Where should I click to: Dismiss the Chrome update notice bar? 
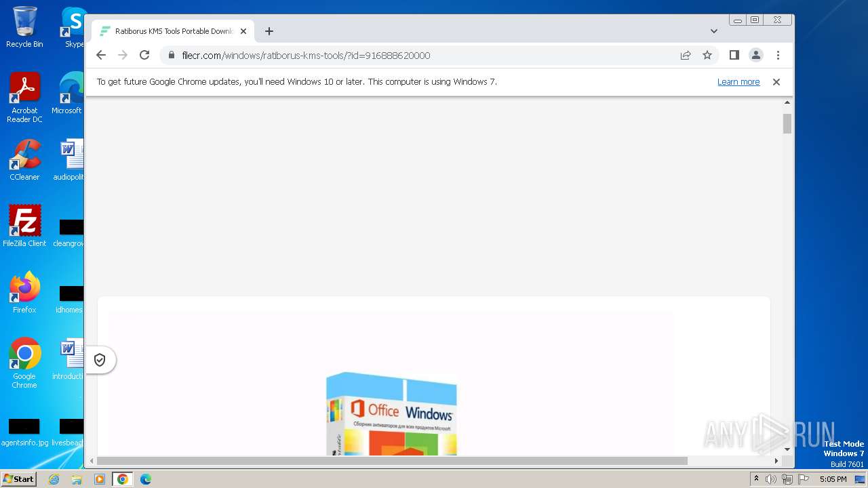pyautogui.click(x=776, y=82)
